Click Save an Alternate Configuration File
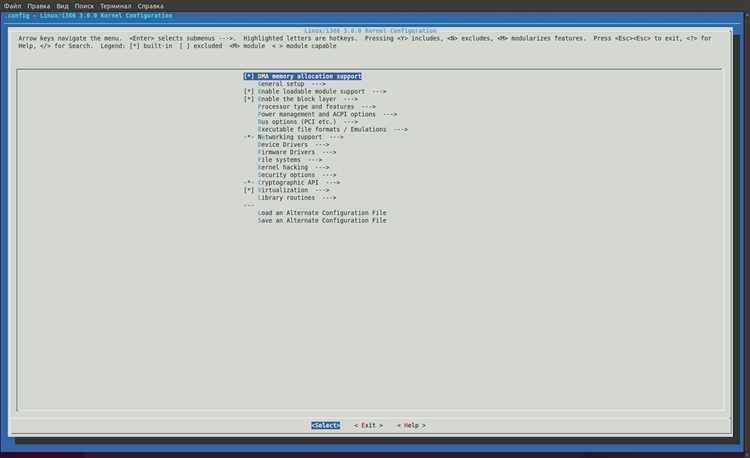The width and height of the screenshot is (750, 458). click(x=322, y=220)
